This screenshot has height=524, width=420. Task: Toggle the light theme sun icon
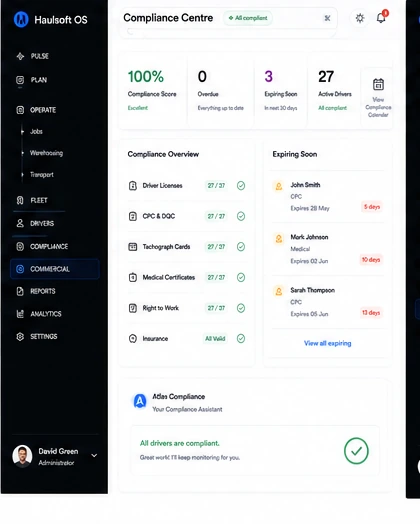pyautogui.click(x=360, y=18)
